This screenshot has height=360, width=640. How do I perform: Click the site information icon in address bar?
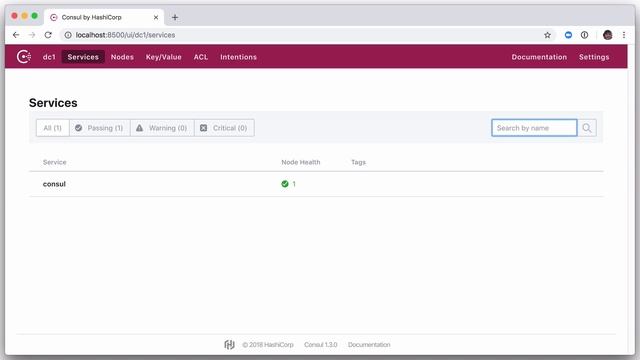[x=68, y=35]
